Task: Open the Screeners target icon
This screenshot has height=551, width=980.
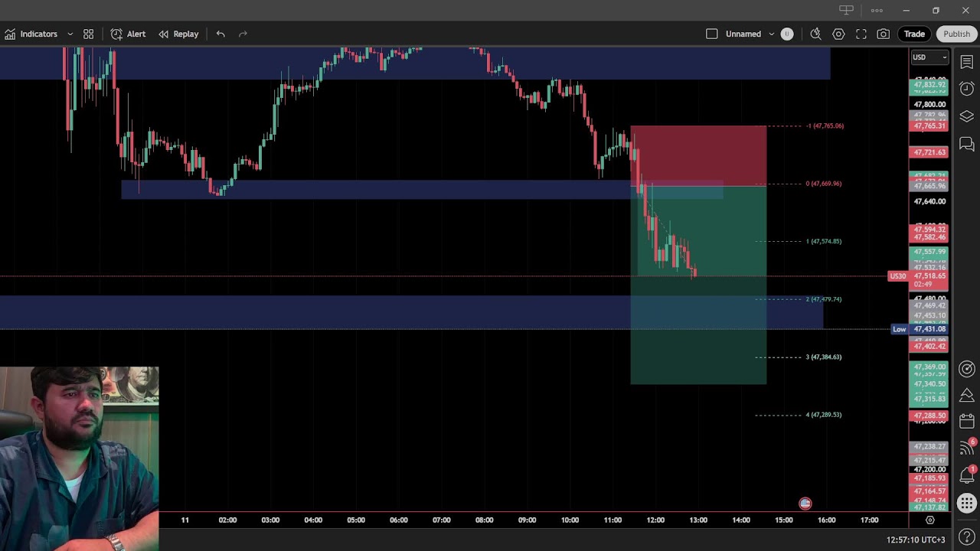Action: click(966, 369)
